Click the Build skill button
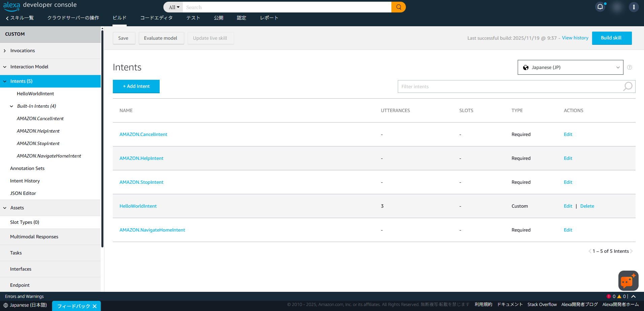Image resolution: width=644 pixels, height=311 pixels. 611,38
